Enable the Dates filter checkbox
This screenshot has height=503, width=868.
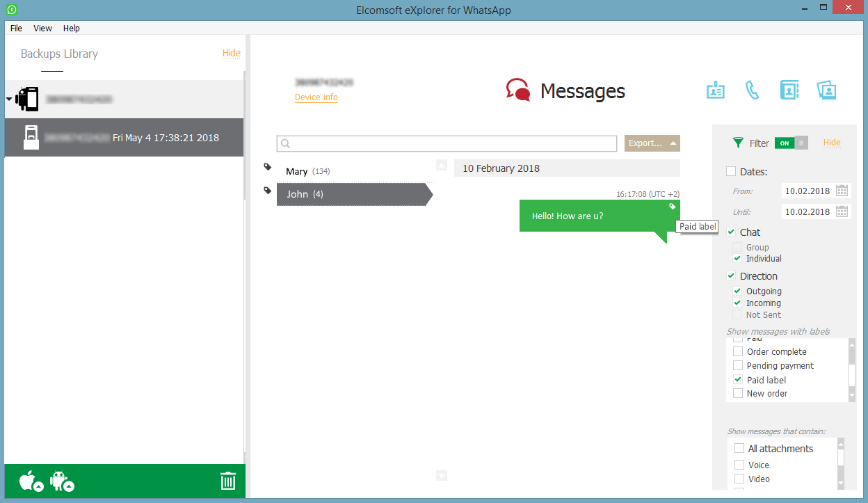pyautogui.click(x=731, y=171)
